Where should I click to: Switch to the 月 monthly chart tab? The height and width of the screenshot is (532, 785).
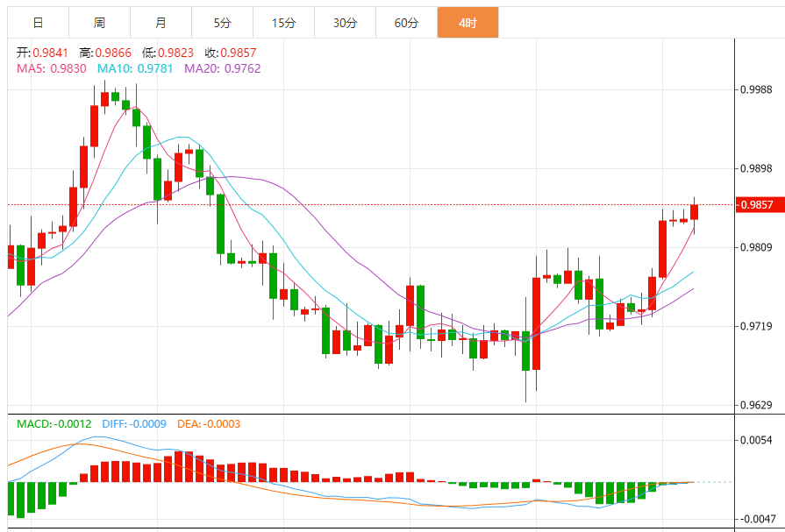click(x=161, y=23)
